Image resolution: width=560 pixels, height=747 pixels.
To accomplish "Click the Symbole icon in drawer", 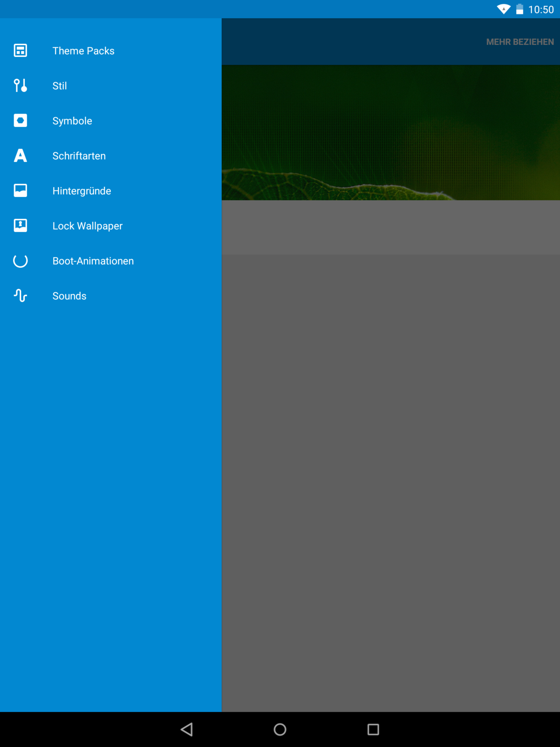I will pyautogui.click(x=21, y=120).
